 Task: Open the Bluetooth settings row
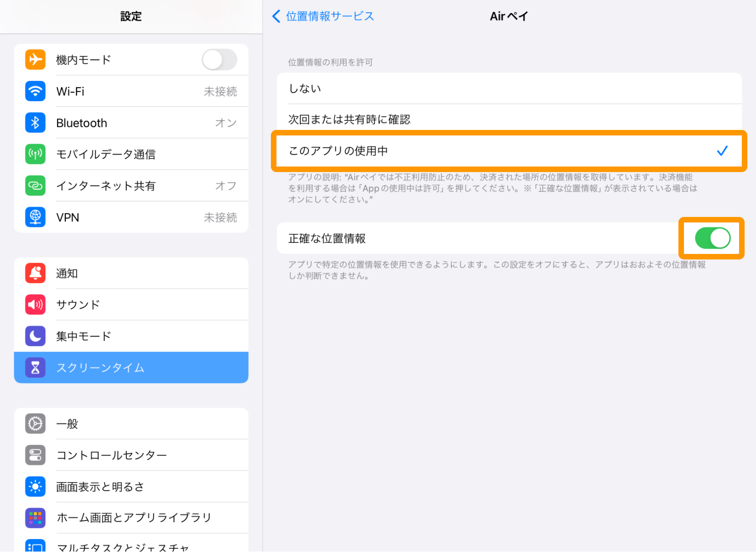point(131,123)
